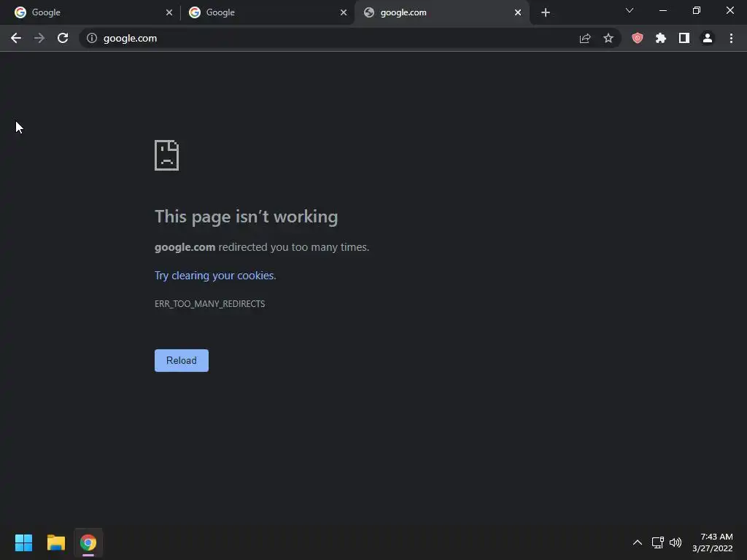Image resolution: width=747 pixels, height=560 pixels.
Task: Open the Extensions puzzle icon
Action: [661, 38]
